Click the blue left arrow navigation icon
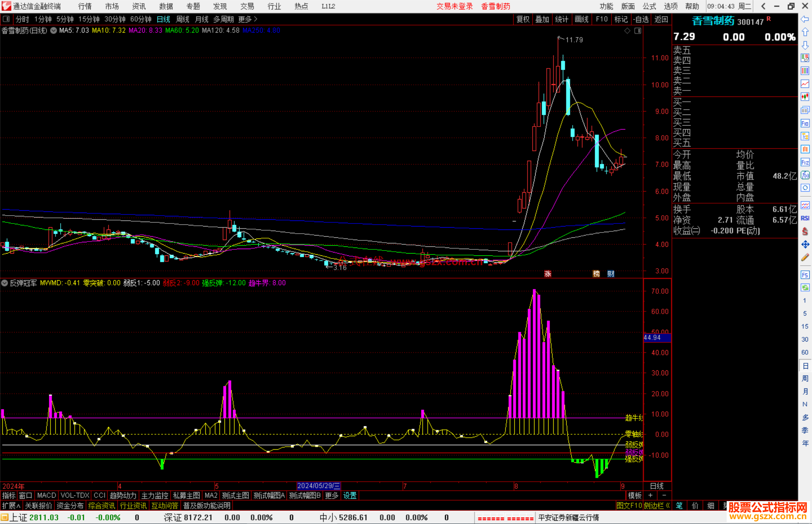The width and height of the screenshot is (812, 524). (x=805, y=19)
